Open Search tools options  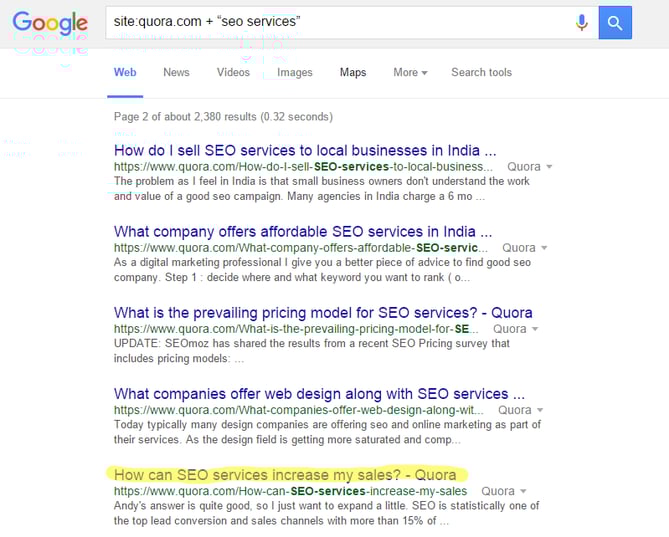[482, 73]
